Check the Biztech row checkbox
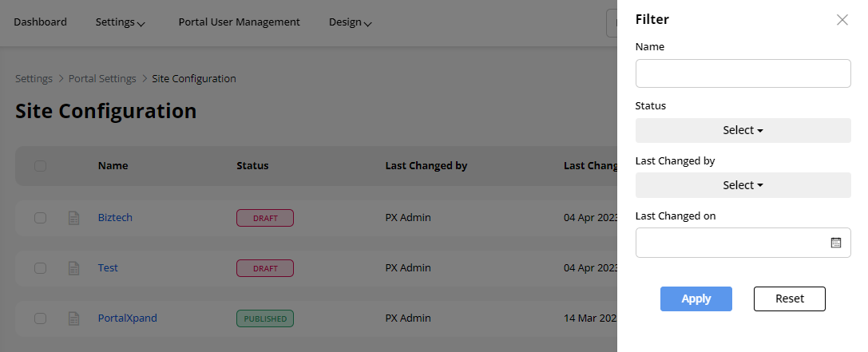Viewport: 868px width, 352px height. coord(41,218)
